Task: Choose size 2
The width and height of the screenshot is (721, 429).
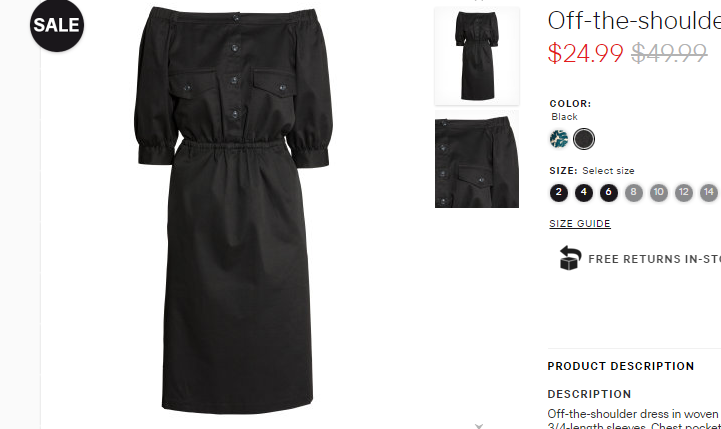Action: [x=559, y=192]
